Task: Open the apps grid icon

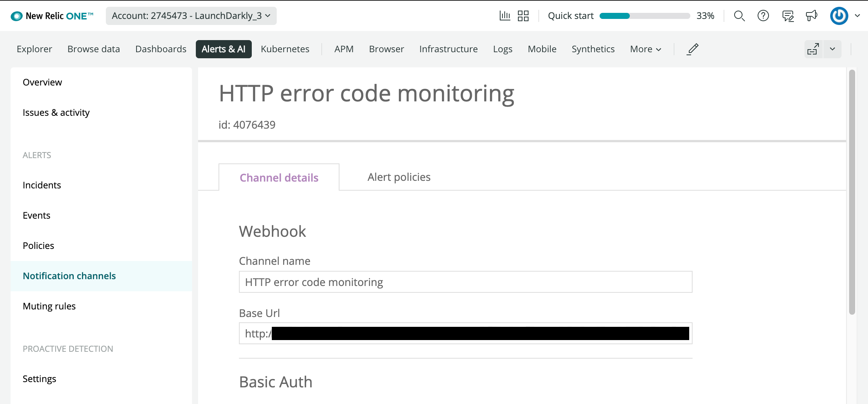Action: pos(523,16)
